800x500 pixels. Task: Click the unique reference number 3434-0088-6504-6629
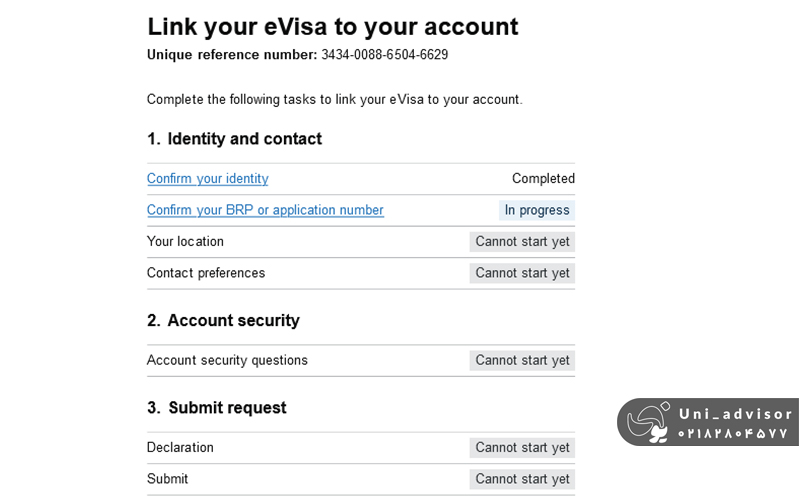tap(384, 55)
